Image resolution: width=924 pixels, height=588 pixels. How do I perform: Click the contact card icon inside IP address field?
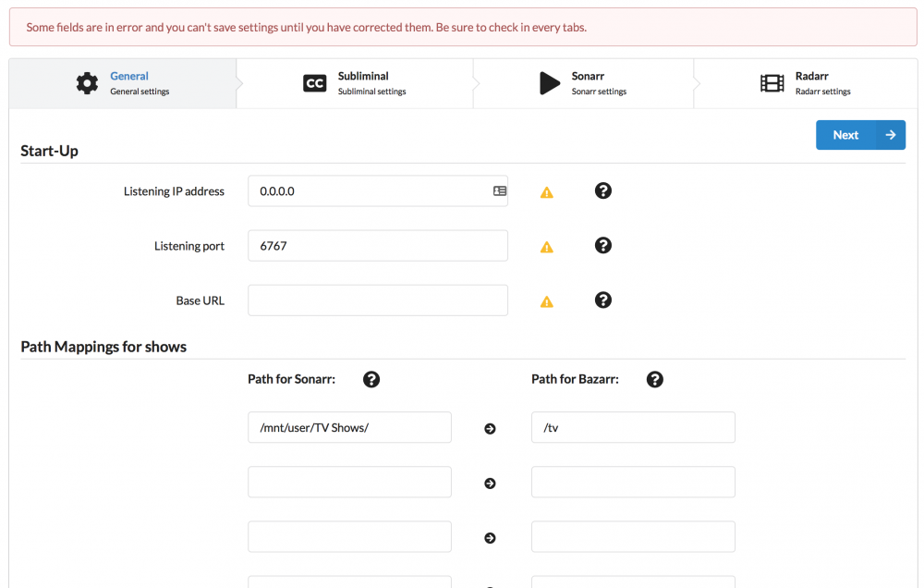(500, 191)
